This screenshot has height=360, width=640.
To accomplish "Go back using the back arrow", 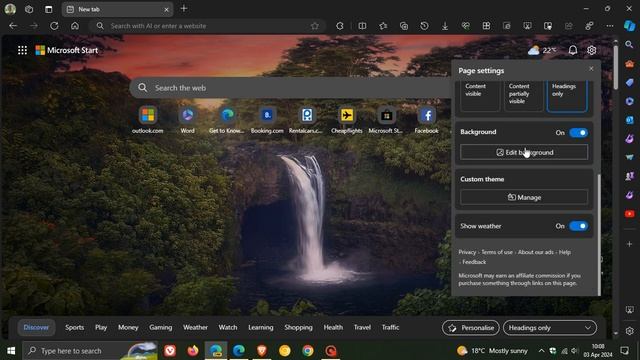I will 13,26.
